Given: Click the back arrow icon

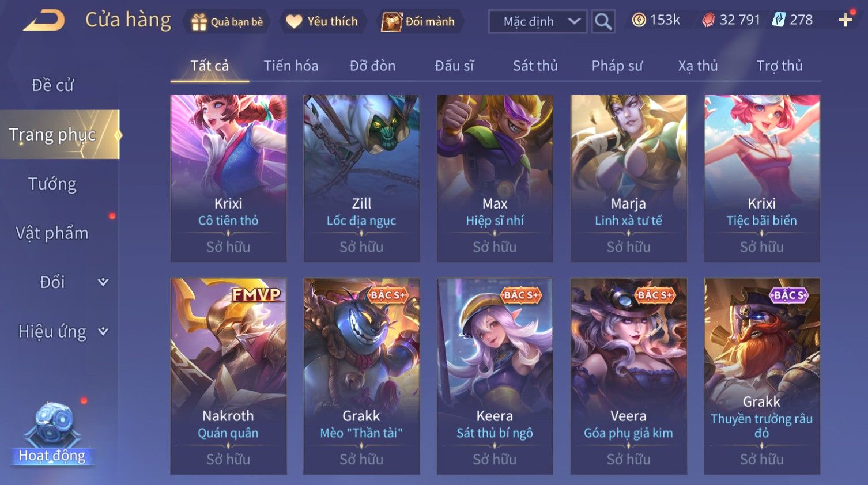Looking at the screenshot, I should (44, 21).
